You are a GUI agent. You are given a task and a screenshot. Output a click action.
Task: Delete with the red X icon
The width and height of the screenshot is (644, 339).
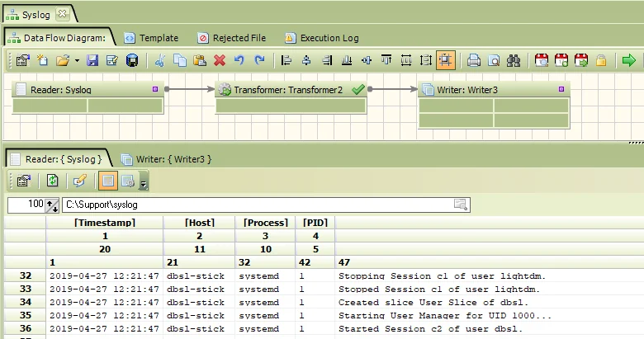pos(220,61)
